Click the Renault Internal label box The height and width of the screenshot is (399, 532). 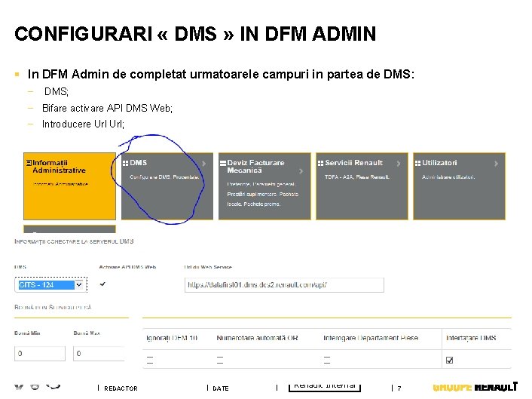click(x=325, y=386)
